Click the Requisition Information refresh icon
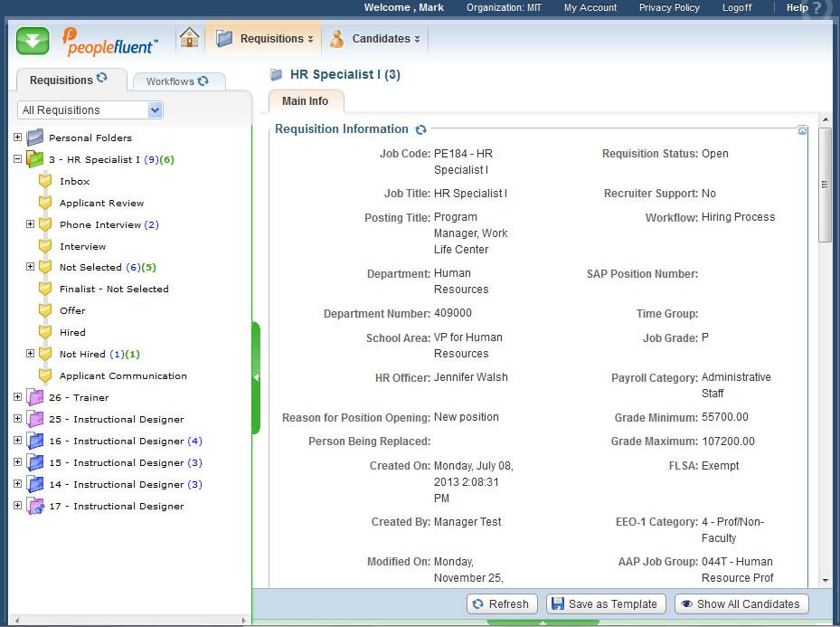The image size is (840, 627). (420, 129)
